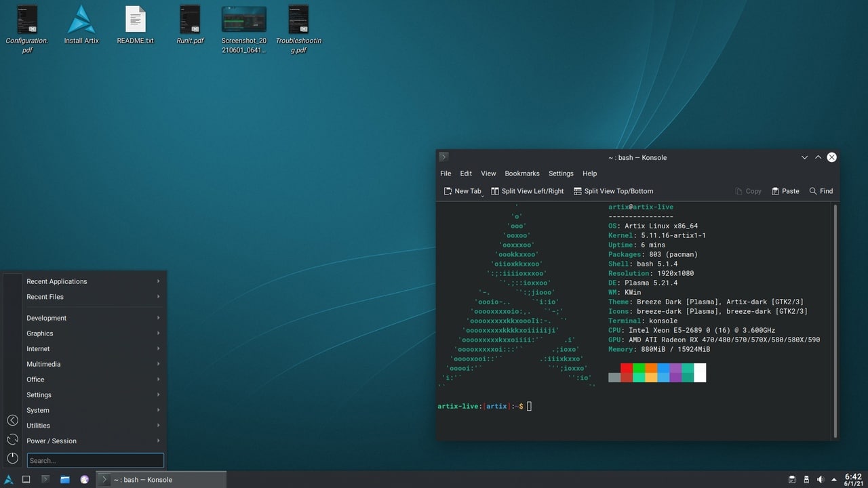Image resolution: width=868 pixels, height=488 pixels.
Task: Click the terminal prompt cursor in Konsole
Action: [530, 406]
